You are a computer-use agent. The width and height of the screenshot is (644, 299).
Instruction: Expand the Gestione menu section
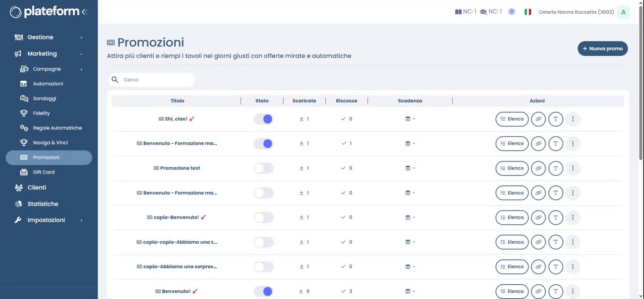click(x=49, y=37)
